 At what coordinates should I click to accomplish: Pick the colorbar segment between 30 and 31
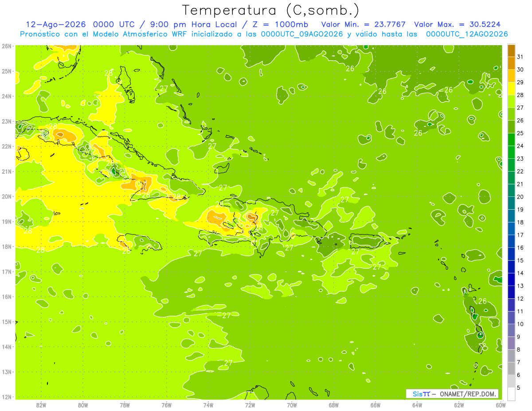511,63
